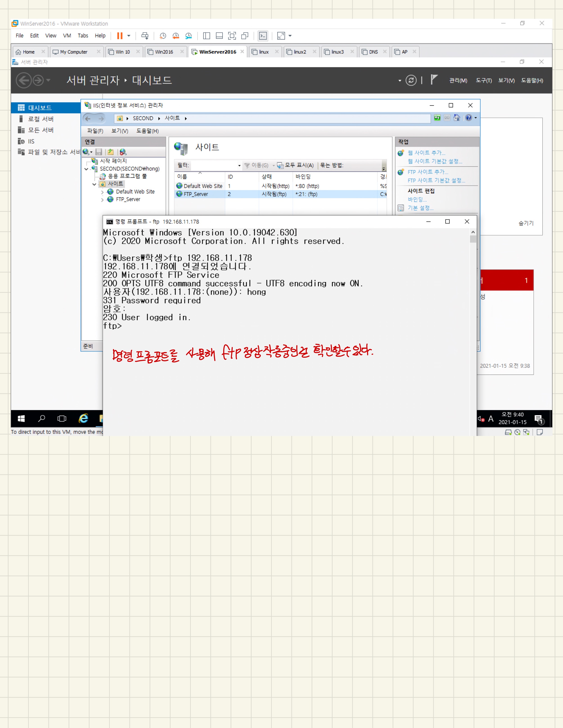Click IIS Manager back navigation arrow

(88, 118)
